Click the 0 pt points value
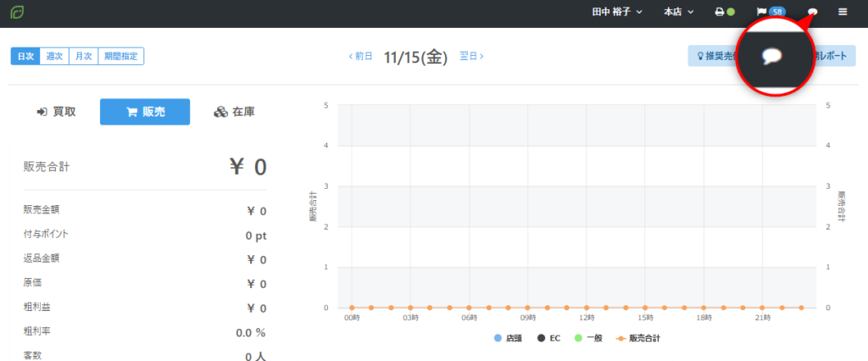 pos(256,236)
